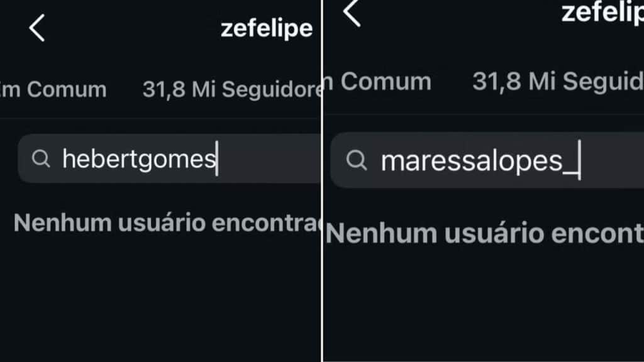The height and width of the screenshot is (362, 644).
Task: Click the typed text maressalopes_ in the search box
Action: (472, 162)
